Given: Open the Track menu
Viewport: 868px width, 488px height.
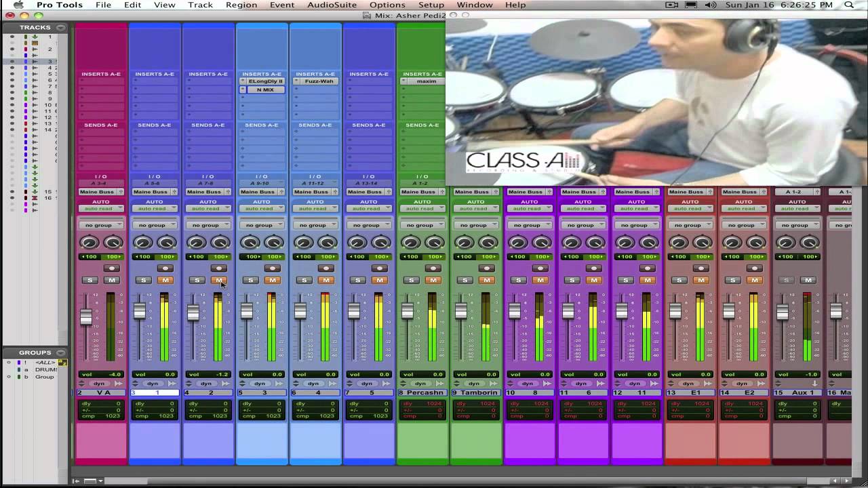Looking at the screenshot, I should (200, 5).
